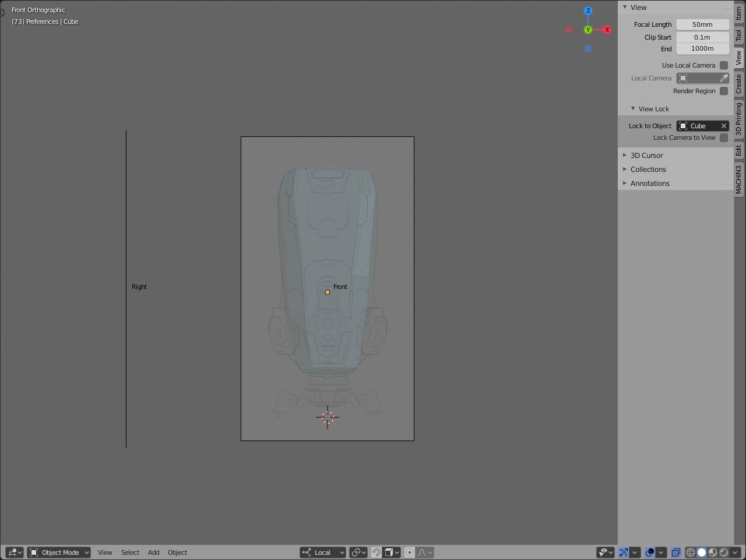746x560 pixels.
Task: Open the editor type selector
Action: click(x=15, y=552)
